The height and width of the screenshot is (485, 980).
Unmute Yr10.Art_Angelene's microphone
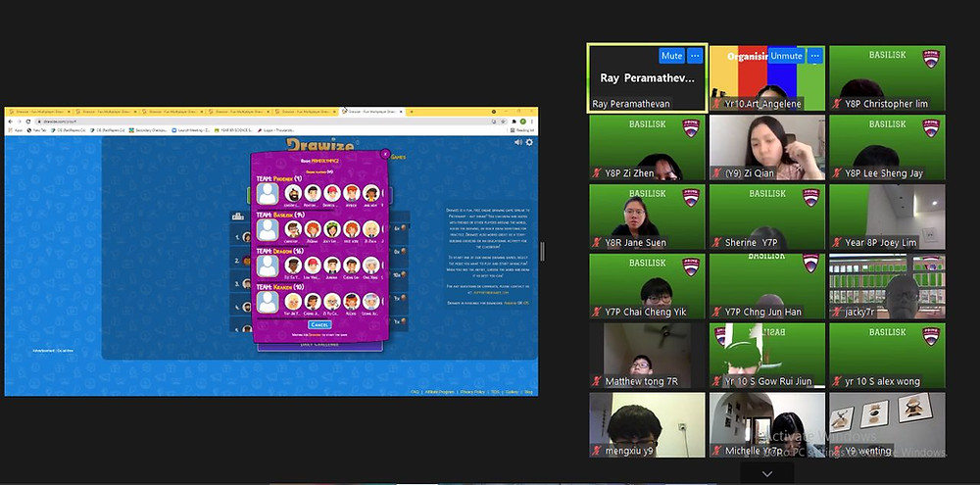coord(786,56)
